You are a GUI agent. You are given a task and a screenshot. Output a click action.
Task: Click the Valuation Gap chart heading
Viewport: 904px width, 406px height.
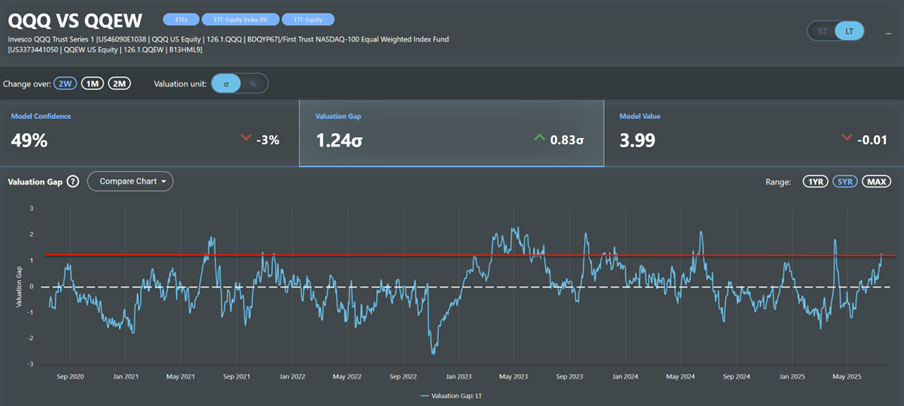click(35, 182)
